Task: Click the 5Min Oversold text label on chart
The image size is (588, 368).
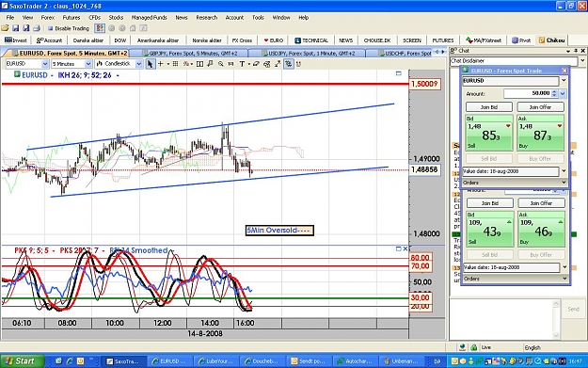Action: 279,231
